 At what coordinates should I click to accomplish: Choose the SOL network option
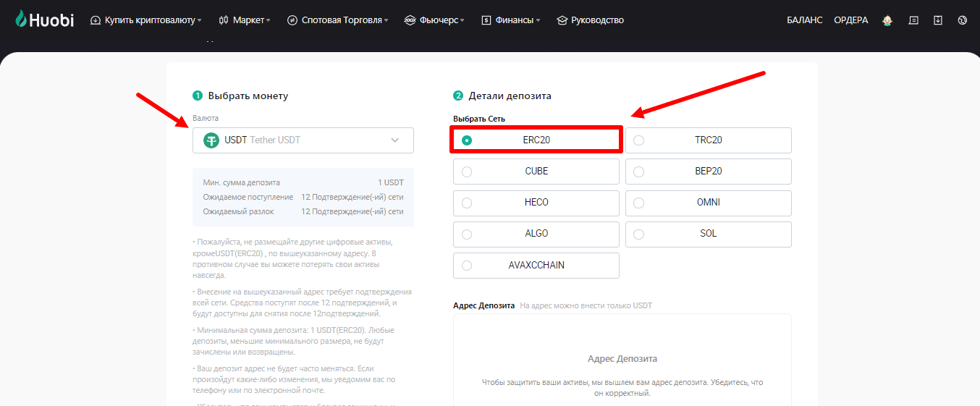(x=708, y=234)
